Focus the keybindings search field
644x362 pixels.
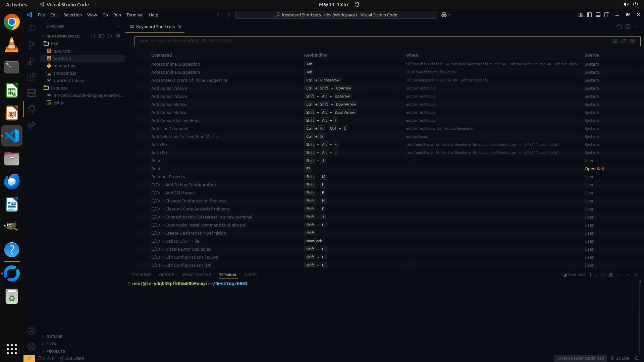369,41
